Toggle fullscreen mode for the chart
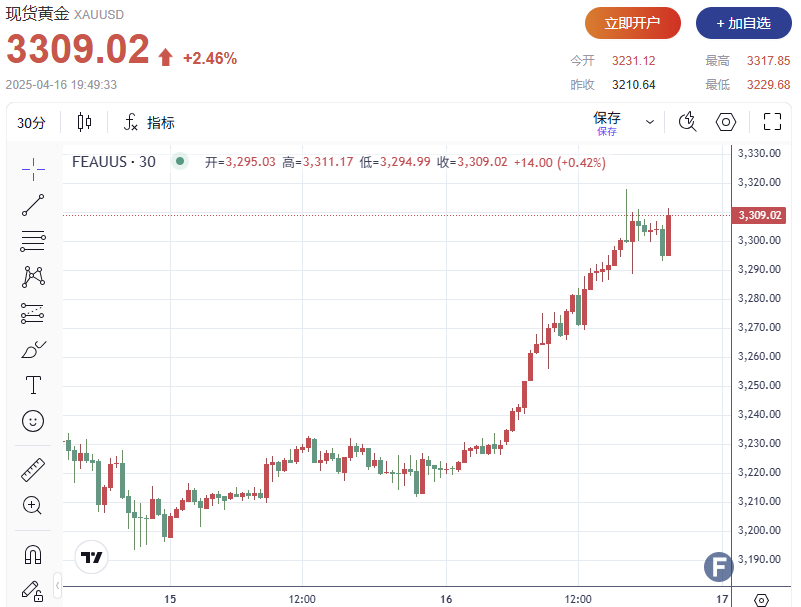Viewport: 801px width, 607px height. 772,122
